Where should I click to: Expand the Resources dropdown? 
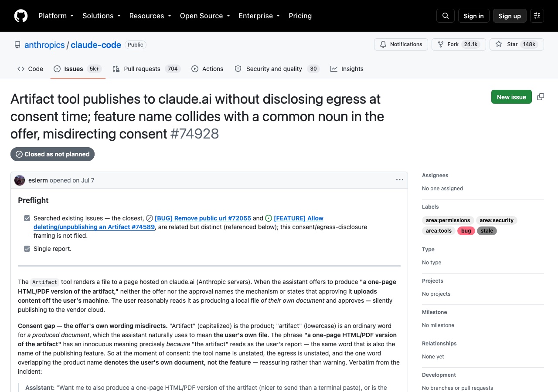(150, 16)
